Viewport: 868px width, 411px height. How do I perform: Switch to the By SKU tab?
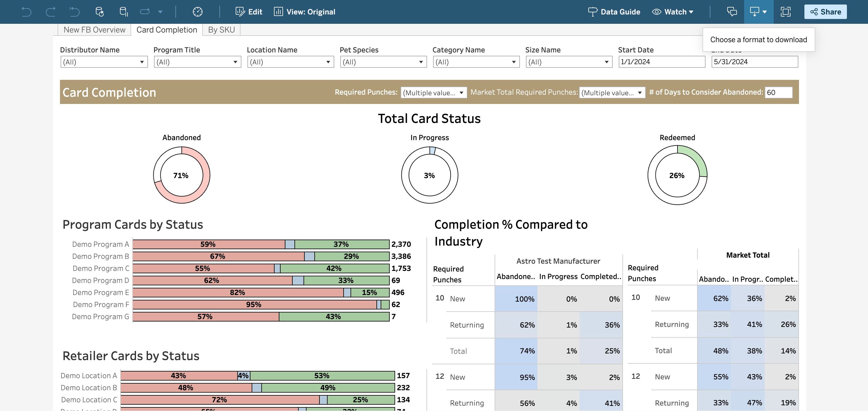[221, 30]
